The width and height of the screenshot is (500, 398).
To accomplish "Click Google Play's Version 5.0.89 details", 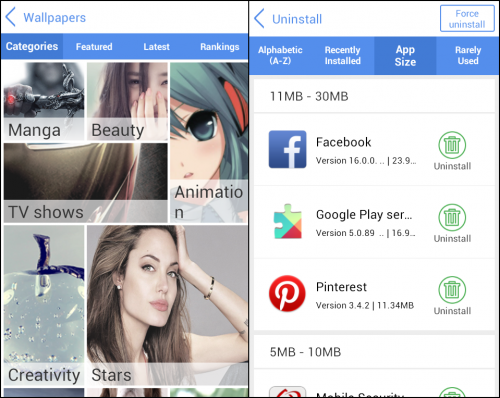I will 366,233.
